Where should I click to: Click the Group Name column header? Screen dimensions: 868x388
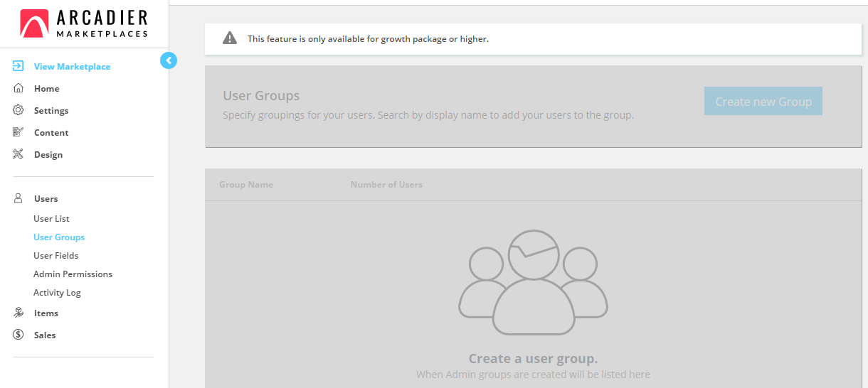pos(246,185)
